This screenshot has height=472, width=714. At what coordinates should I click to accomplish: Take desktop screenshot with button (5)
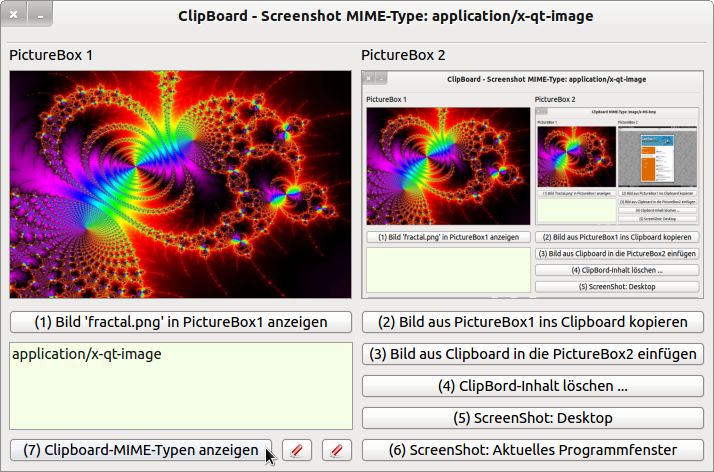click(532, 418)
